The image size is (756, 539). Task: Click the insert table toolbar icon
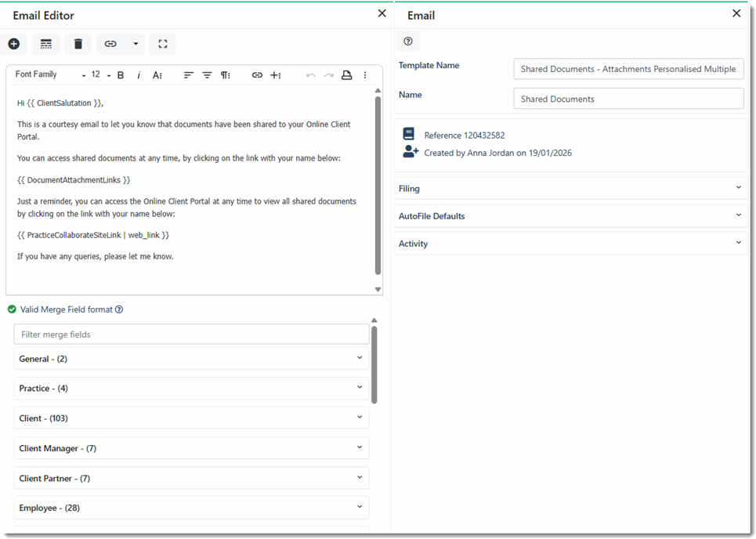pyautogui.click(x=45, y=44)
